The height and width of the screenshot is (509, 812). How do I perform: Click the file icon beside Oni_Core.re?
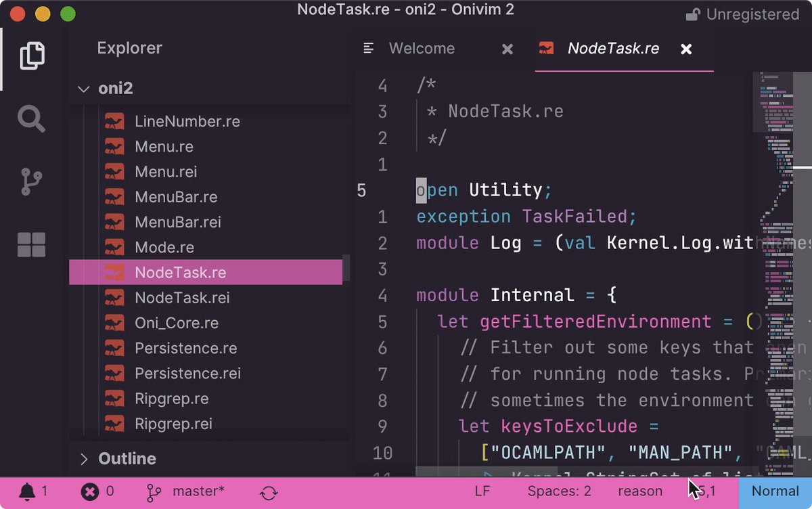114,323
